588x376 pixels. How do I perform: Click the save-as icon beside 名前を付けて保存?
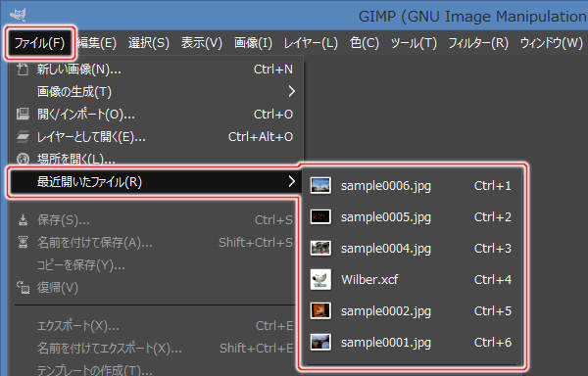tap(23, 243)
